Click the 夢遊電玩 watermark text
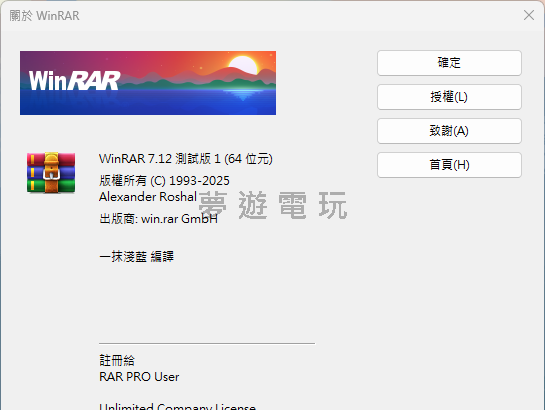The image size is (545, 410). 273,205
